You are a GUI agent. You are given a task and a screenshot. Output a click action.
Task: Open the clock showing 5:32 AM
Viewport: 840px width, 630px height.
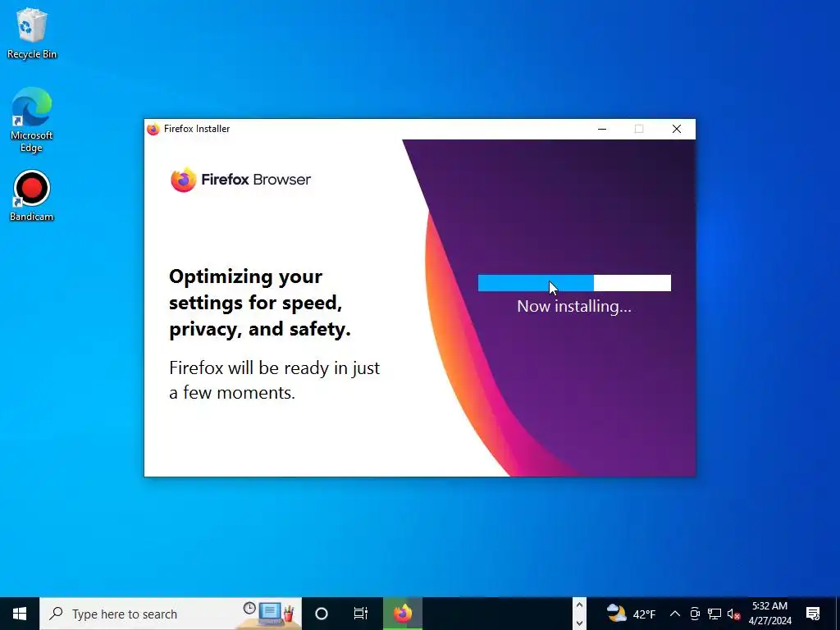(769, 614)
